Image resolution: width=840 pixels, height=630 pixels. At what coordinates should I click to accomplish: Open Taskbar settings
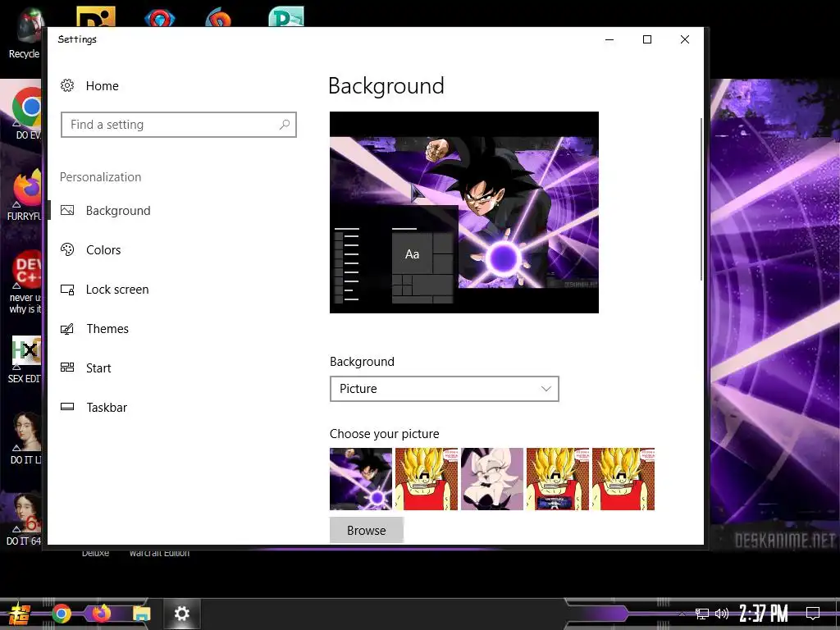click(x=107, y=407)
